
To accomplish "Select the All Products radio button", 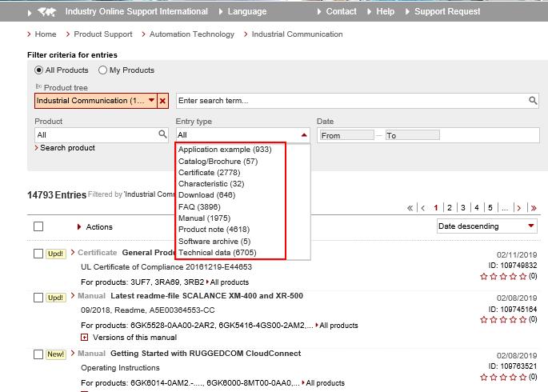I will [38, 70].
